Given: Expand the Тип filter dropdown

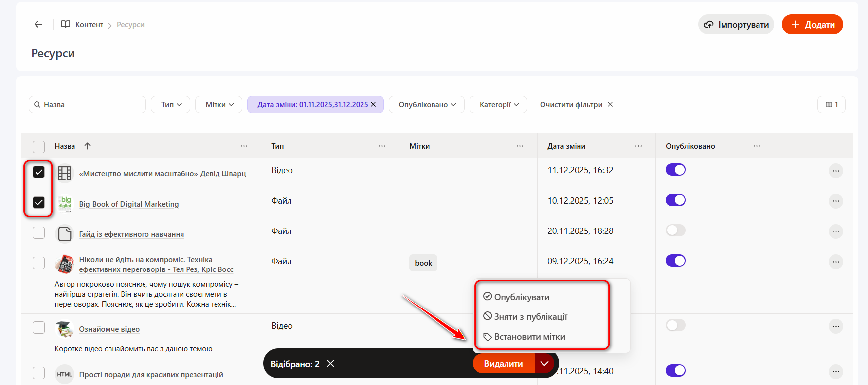Looking at the screenshot, I should (171, 105).
